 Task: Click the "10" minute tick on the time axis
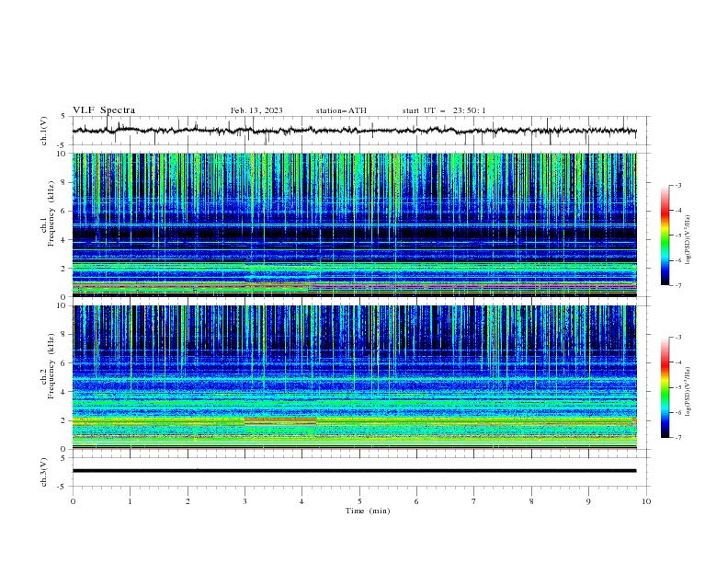[646, 501]
